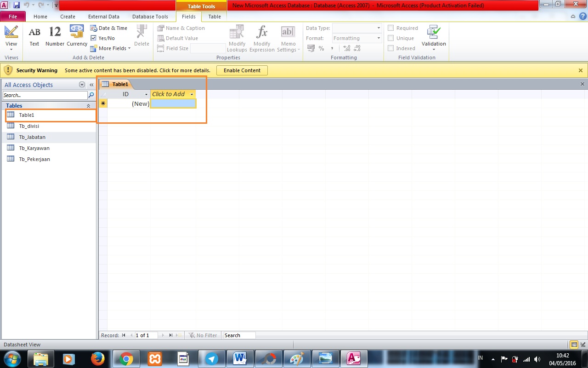Insert a Date & Time field
The image size is (588, 368).
point(109,28)
